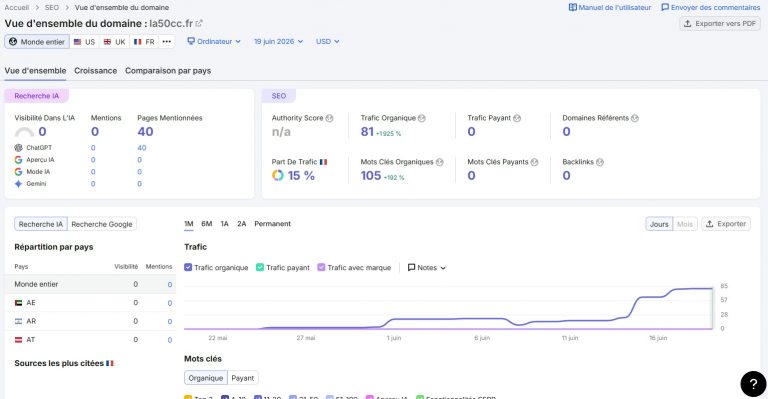768x399 pixels.
Task: Select 1A time range
Action: 224,224
